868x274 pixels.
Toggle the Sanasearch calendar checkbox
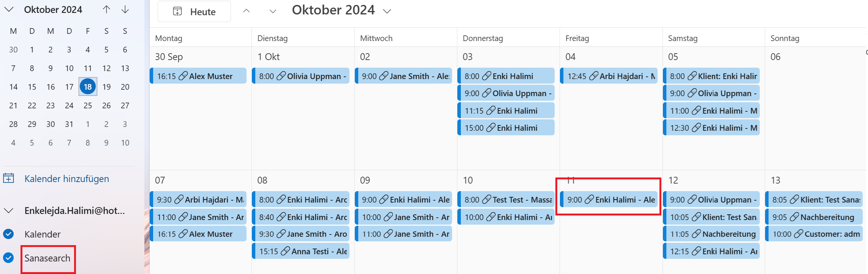(8, 258)
